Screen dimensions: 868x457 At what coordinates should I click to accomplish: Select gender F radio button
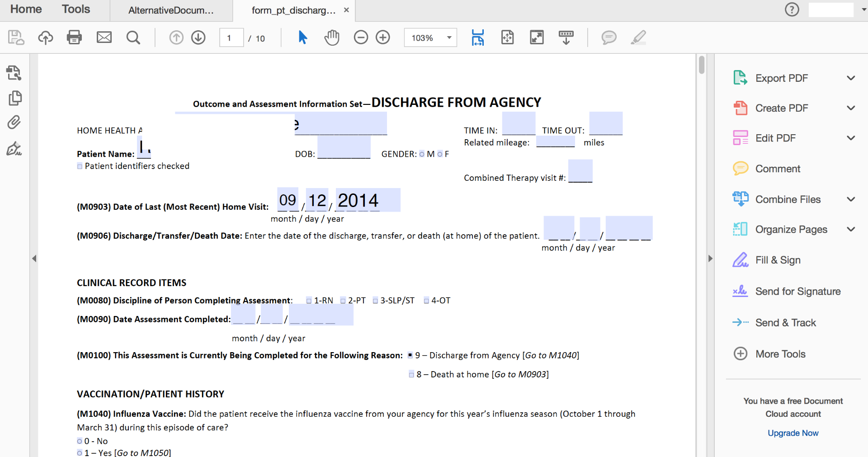coord(440,154)
